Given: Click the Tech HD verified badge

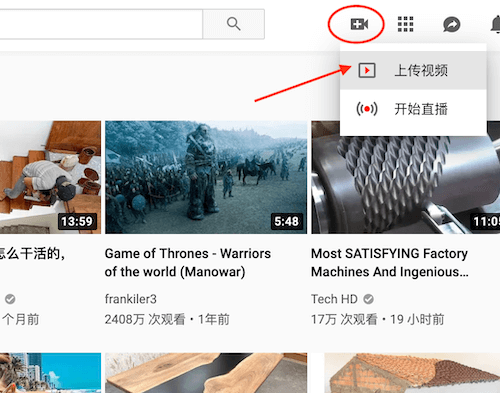Looking at the screenshot, I should [368, 299].
